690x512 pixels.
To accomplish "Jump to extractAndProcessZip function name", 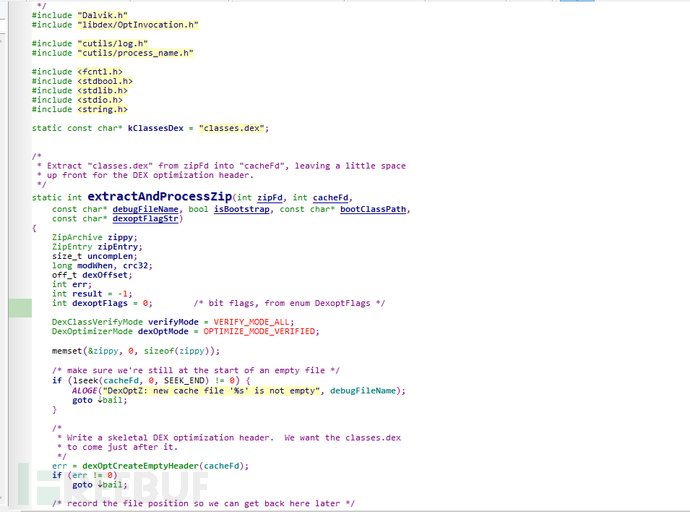I will (160, 196).
